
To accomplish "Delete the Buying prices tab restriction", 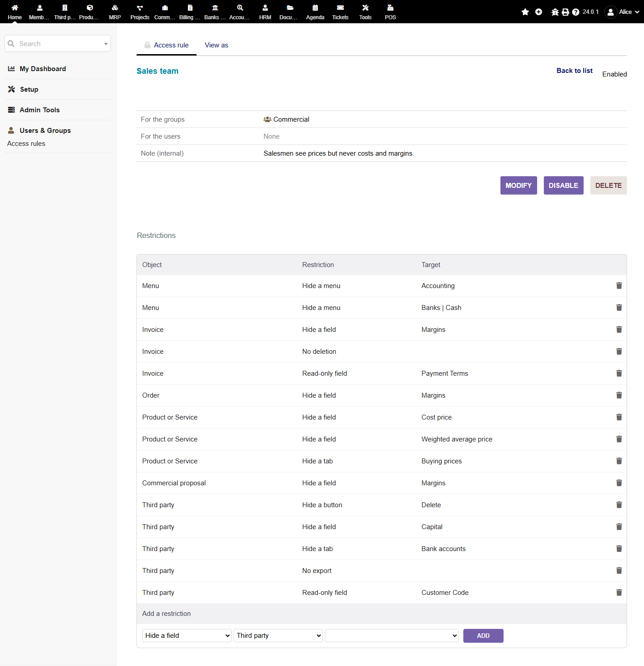I will 619,461.
